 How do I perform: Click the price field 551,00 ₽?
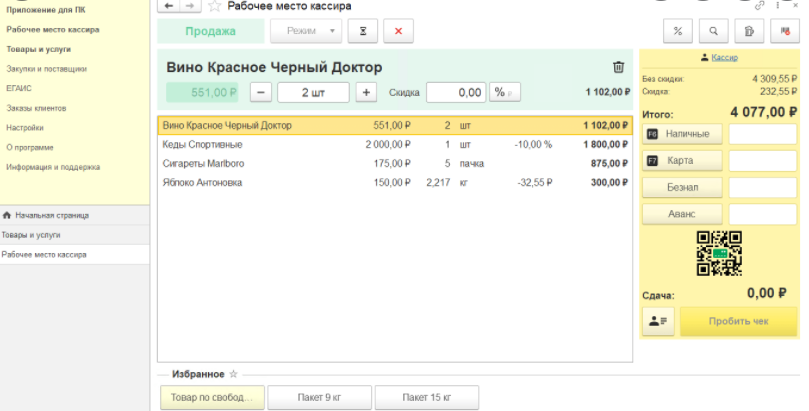[202, 93]
